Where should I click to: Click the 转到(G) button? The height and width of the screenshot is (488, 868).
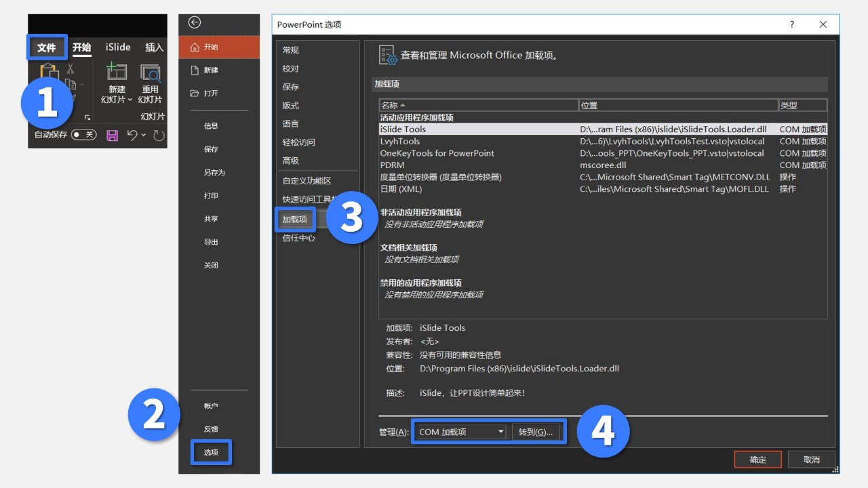pyautogui.click(x=536, y=431)
